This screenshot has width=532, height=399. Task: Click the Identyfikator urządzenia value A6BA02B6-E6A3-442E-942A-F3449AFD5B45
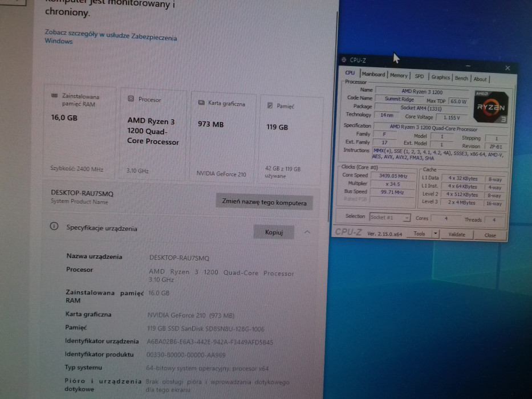point(210,342)
